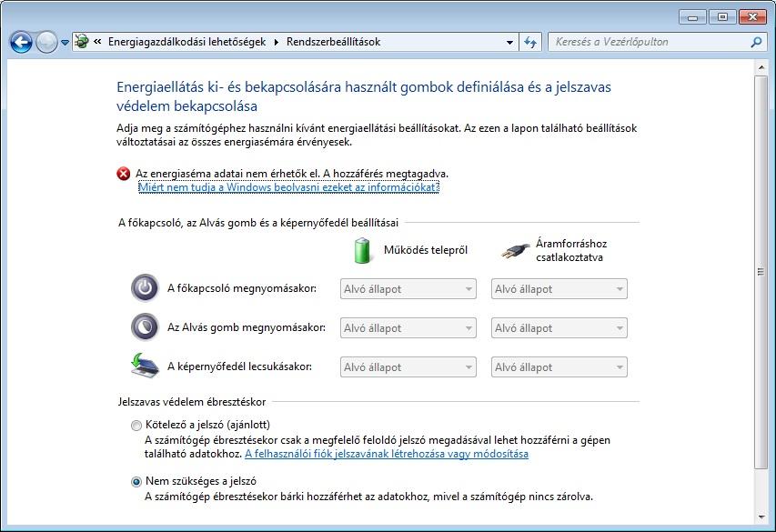Viewport: 776px width, 532px height.
Task: Click the moon icon for Az Alvás gomb
Action: click(x=145, y=327)
